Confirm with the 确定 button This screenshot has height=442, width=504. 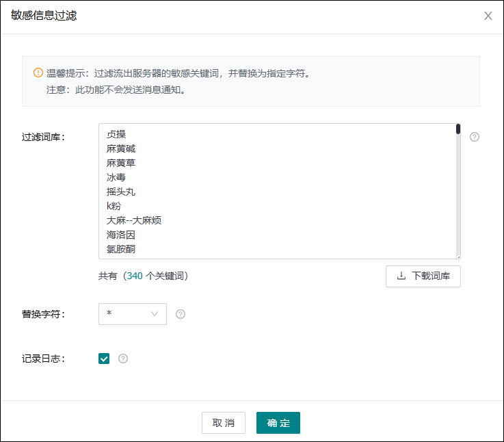[x=278, y=423]
